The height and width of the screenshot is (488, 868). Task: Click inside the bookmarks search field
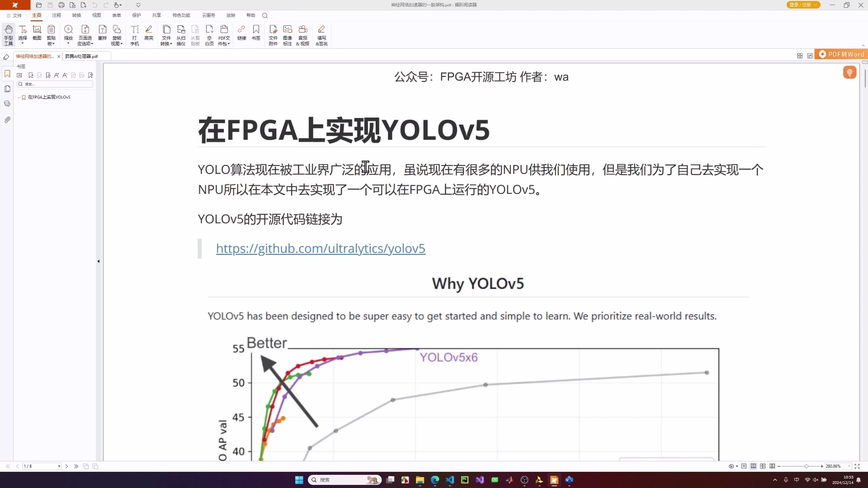54,84
